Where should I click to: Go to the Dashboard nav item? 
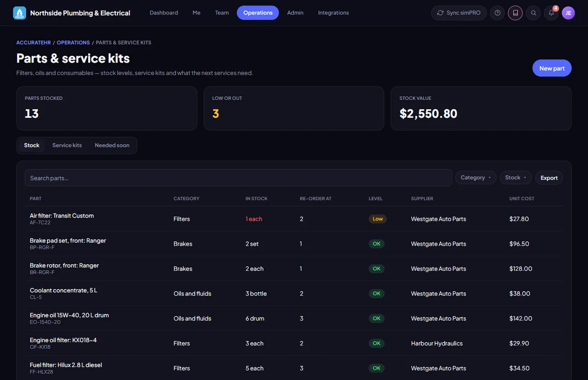(x=164, y=13)
